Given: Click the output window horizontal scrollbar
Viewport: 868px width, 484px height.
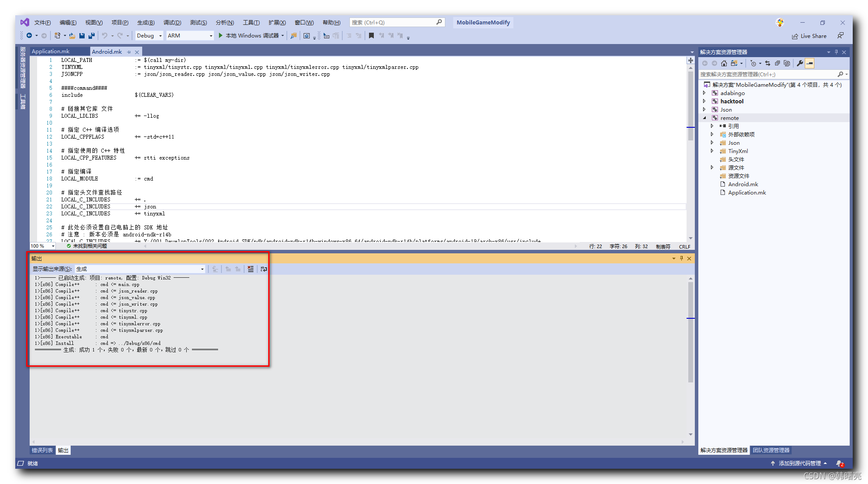Looking at the screenshot, I should tap(358, 442).
